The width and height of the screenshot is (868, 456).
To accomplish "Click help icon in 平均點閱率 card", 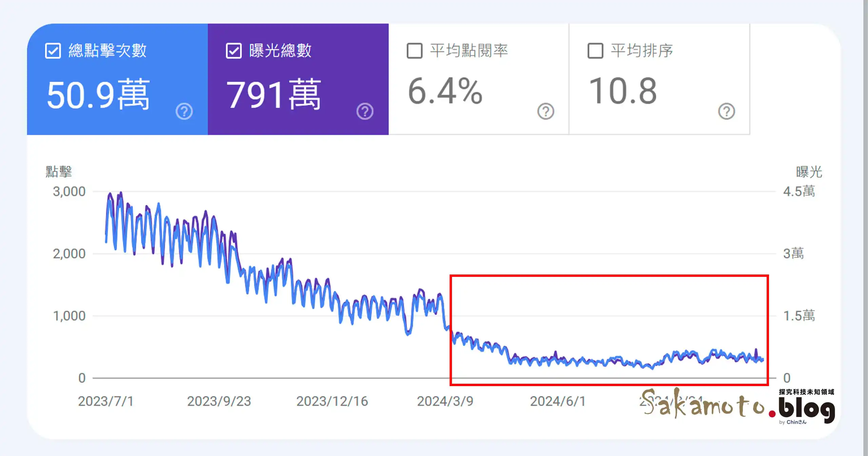I will 546,111.
